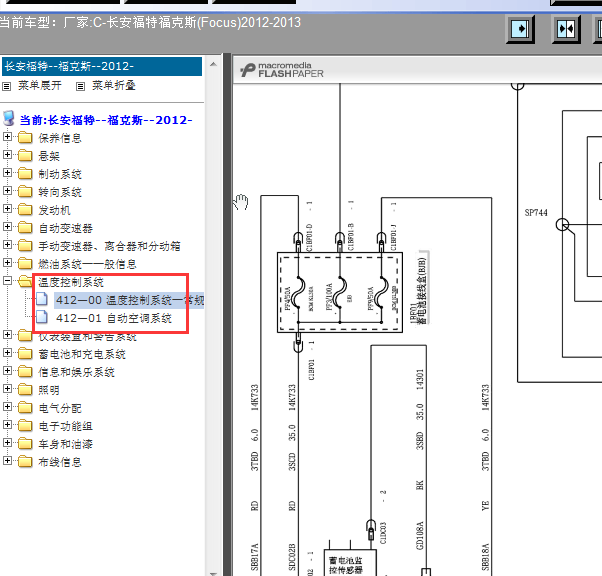Viewport: 602px width, 576px height.
Task: Collapse the 温度控制系统 folder node
Action: [x=7, y=281]
